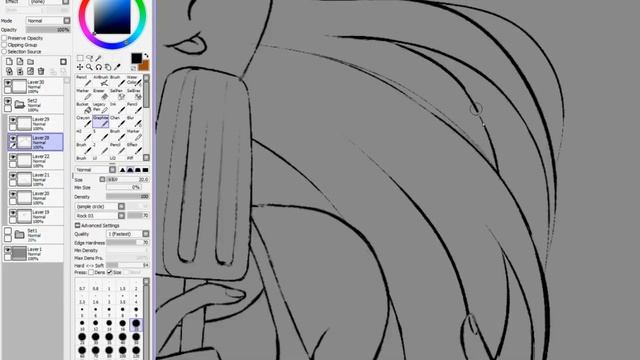Choose the lasso selection tool
The image size is (640, 360).
pyautogui.click(x=89, y=58)
